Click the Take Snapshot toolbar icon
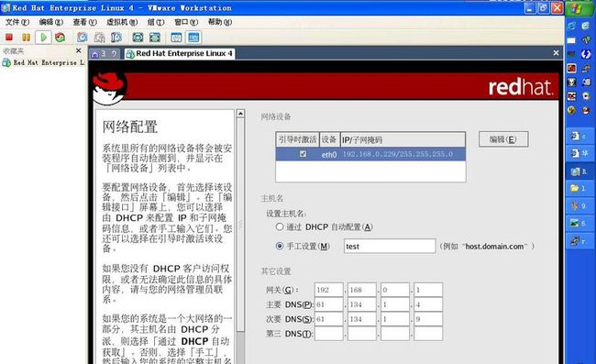Screen dimensions: 596x364 click(83, 38)
